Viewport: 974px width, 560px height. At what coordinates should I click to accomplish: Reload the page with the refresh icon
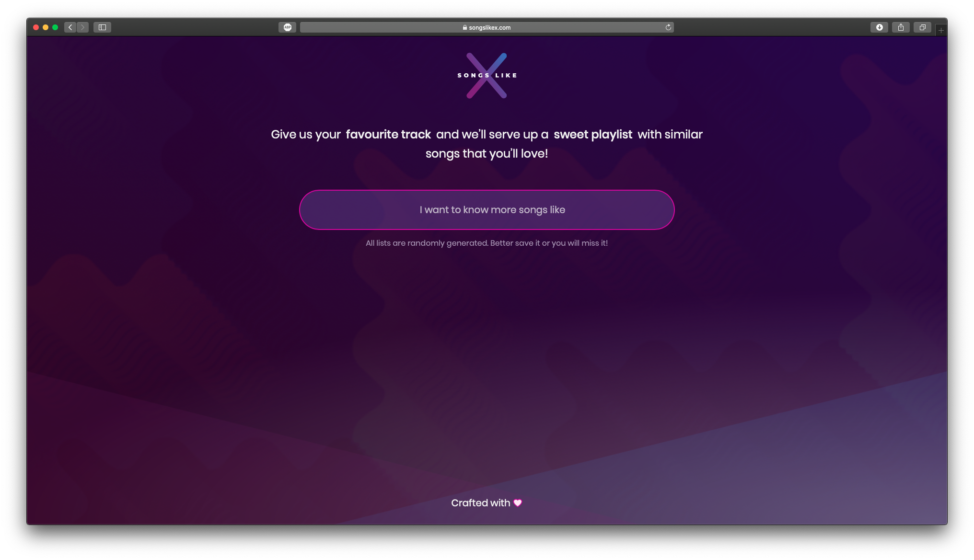(x=668, y=27)
